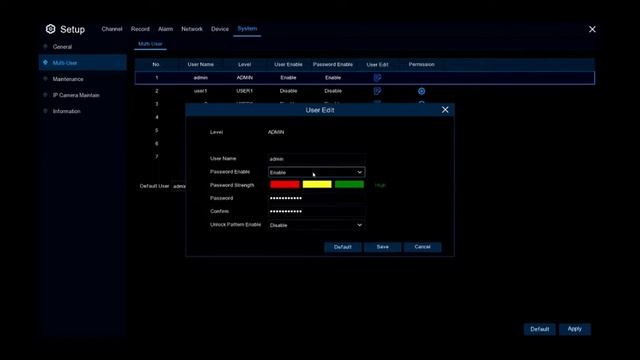Click the Password Enable column header
The image size is (640, 360).
(333, 64)
